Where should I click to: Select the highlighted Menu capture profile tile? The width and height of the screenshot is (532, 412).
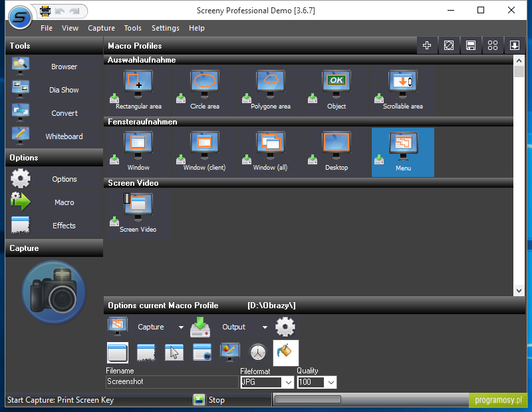pos(403,152)
